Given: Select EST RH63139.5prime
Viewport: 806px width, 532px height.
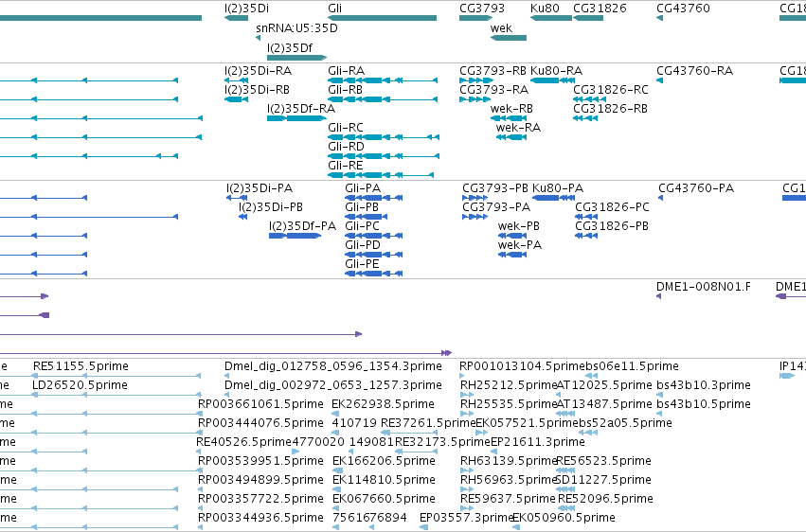Looking at the screenshot, I should [509, 461].
